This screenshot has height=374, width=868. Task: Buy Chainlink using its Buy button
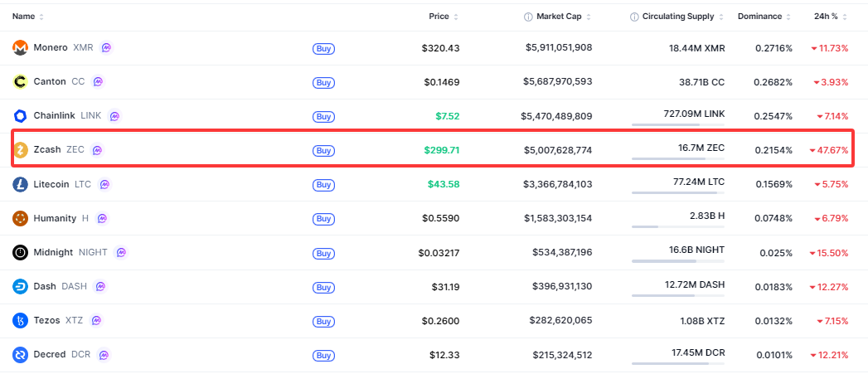click(323, 117)
